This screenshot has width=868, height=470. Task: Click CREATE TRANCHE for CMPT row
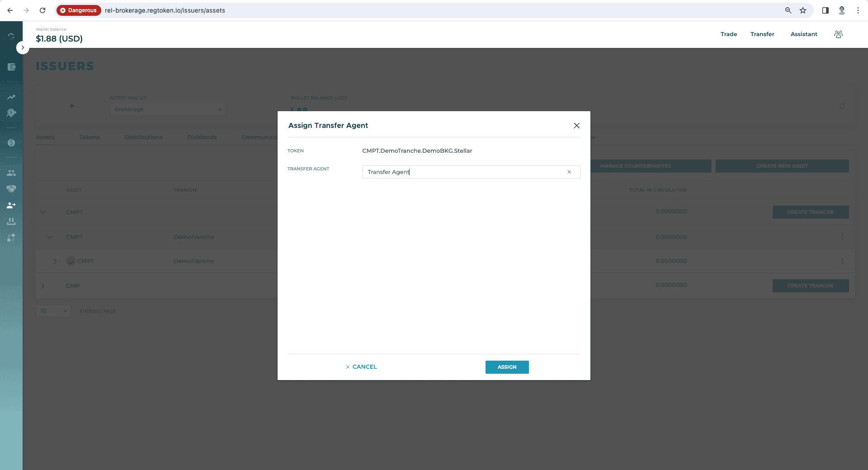[x=810, y=212]
